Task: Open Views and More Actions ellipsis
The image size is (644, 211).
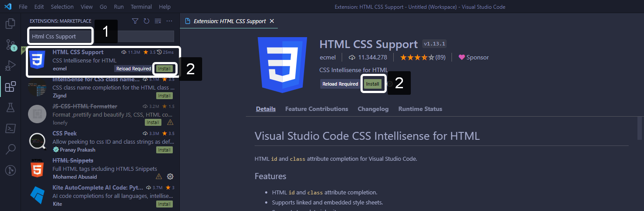Action: (169, 21)
